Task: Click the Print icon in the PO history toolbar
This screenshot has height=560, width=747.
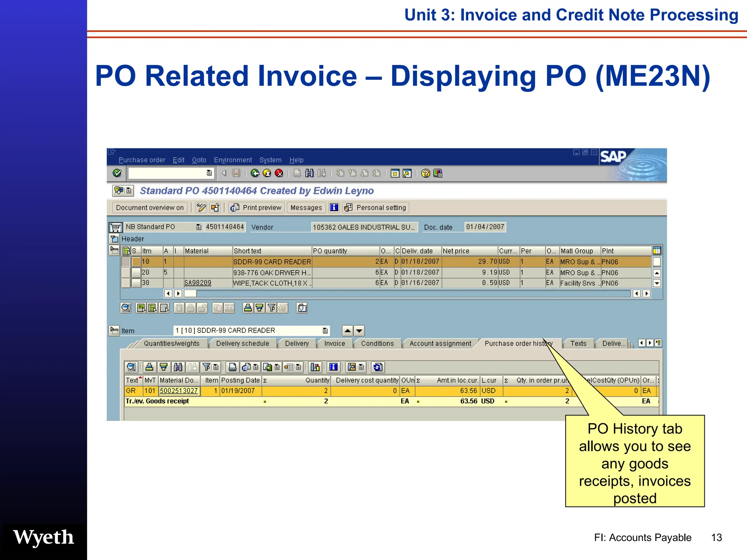Action: [232, 367]
